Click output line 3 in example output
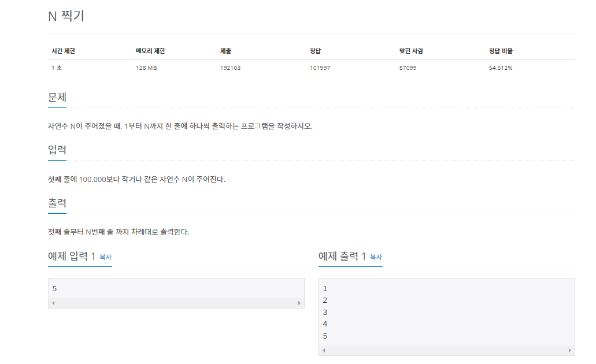The height and width of the screenshot is (364, 596). pos(325,313)
